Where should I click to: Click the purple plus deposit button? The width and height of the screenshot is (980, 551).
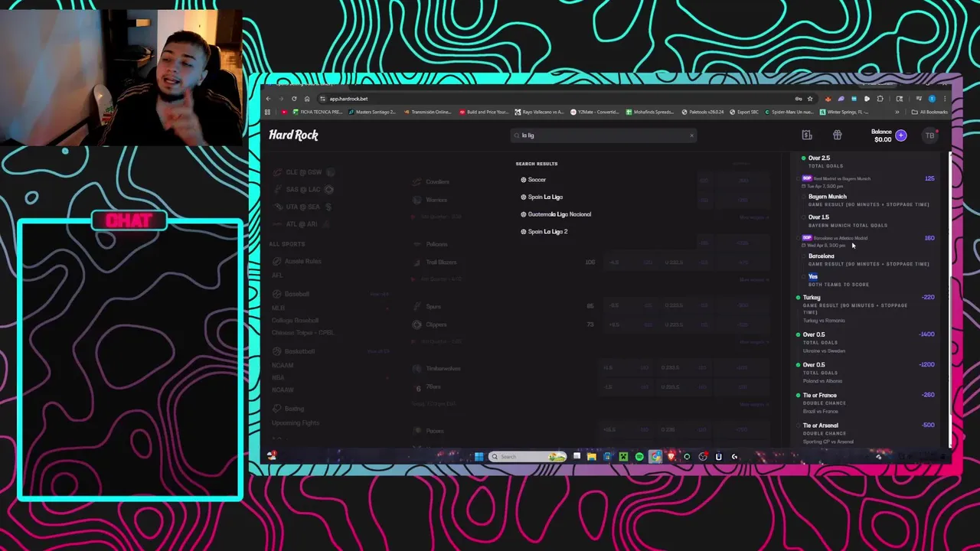901,135
